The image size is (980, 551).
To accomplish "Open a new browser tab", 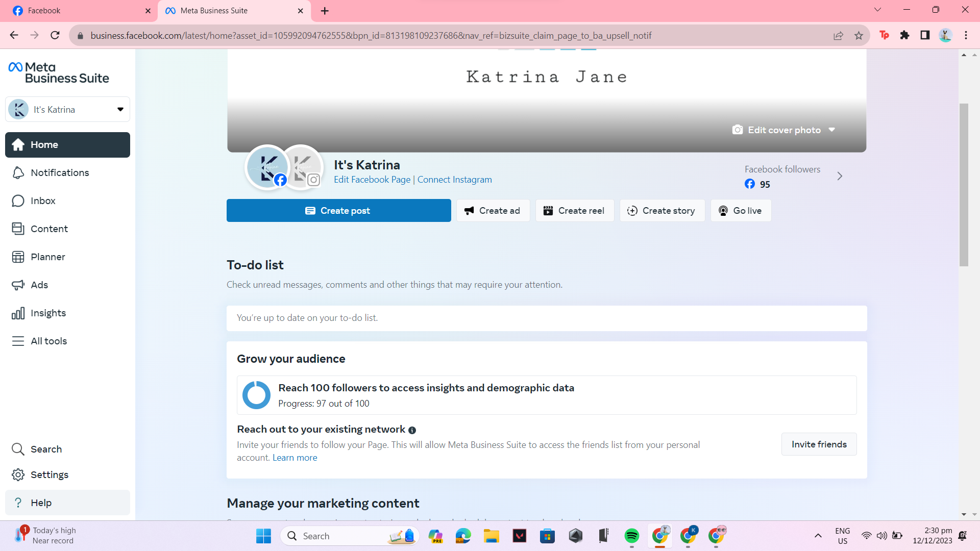I will click(x=325, y=11).
